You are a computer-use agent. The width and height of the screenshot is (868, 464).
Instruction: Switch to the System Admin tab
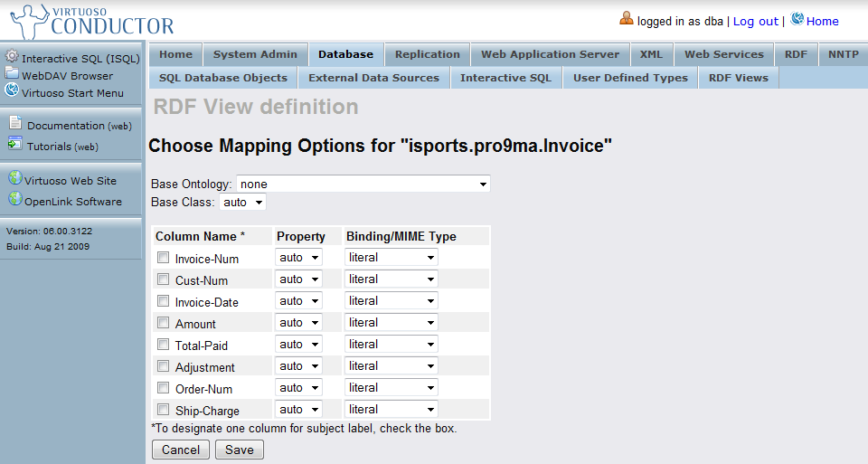point(255,54)
